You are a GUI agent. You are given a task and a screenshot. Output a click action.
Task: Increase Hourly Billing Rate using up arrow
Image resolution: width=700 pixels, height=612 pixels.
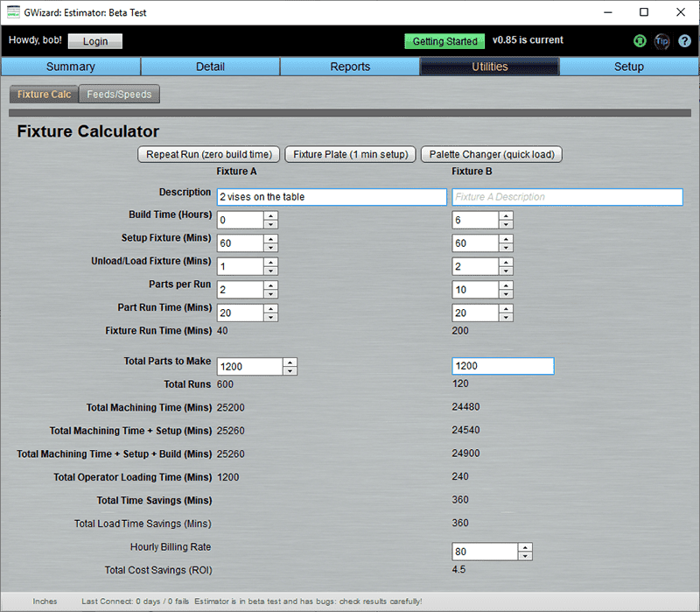tap(526, 546)
